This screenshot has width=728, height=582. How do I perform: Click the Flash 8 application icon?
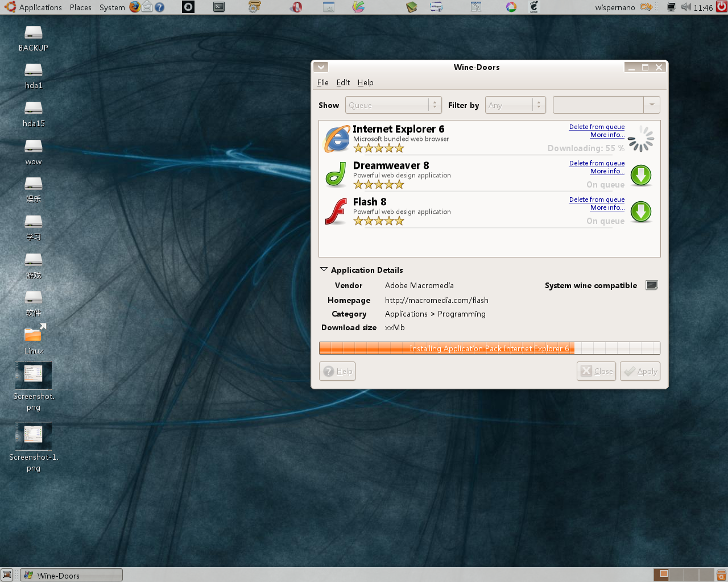(336, 211)
